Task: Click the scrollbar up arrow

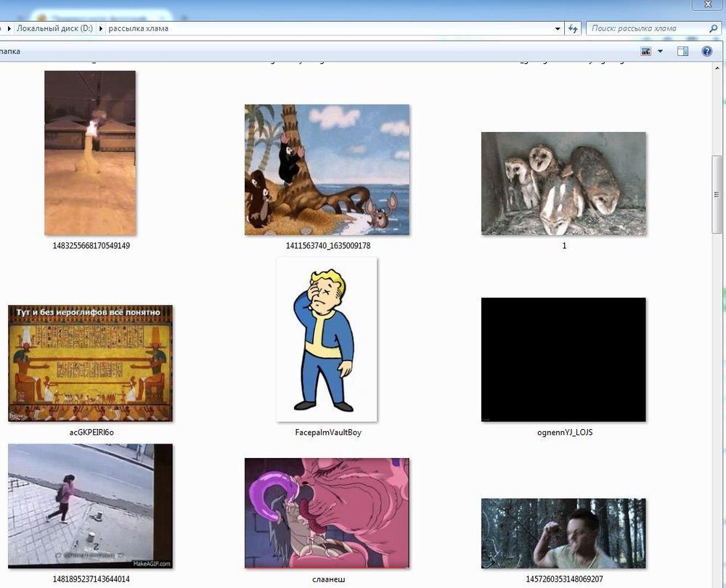Action: [x=717, y=68]
